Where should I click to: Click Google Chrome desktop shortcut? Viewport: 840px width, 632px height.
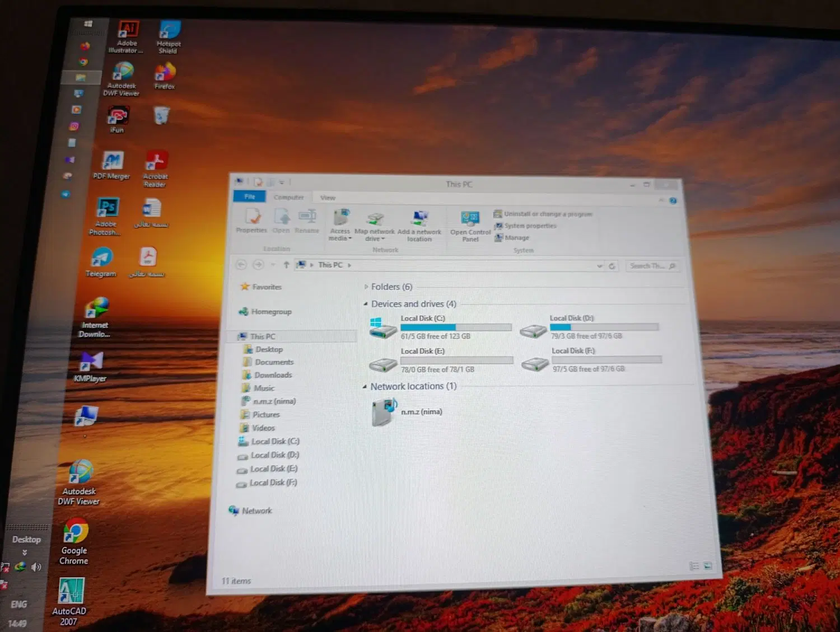pos(74,542)
